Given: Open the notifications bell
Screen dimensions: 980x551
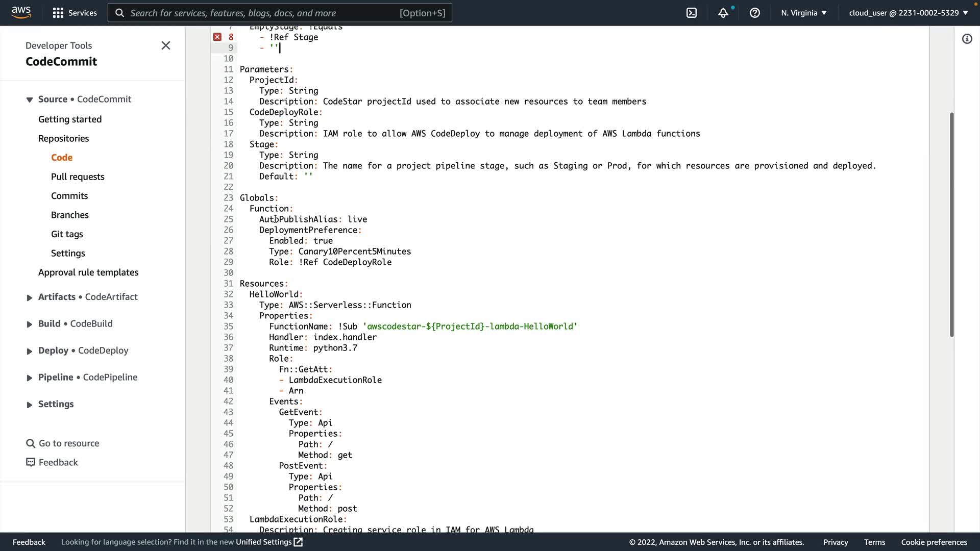Looking at the screenshot, I should tap(723, 13).
